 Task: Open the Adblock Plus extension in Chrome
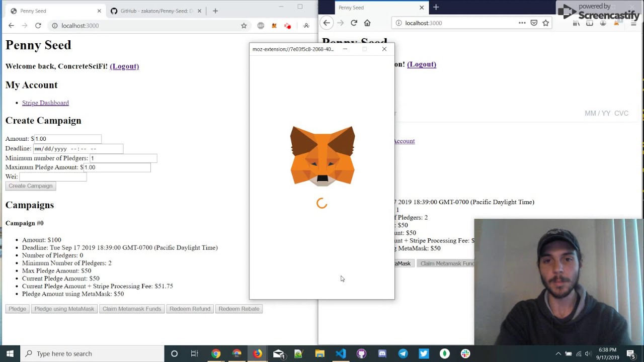261,26
